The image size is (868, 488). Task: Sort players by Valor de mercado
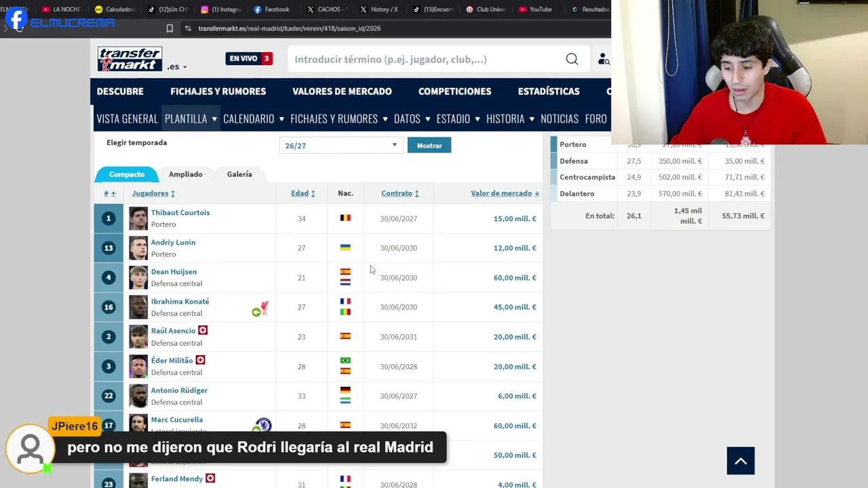click(505, 193)
